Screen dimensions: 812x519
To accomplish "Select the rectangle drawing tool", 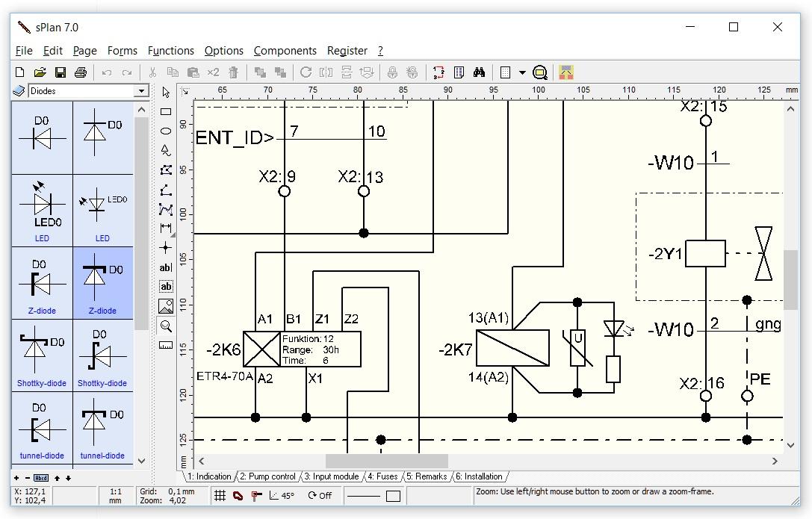I will coord(166,112).
